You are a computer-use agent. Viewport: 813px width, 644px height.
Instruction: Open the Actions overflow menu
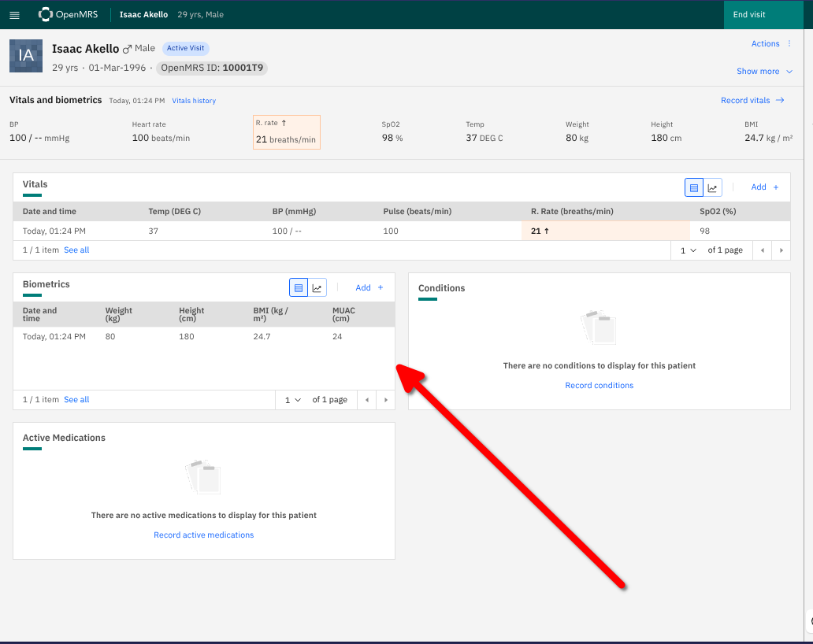tap(770, 44)
